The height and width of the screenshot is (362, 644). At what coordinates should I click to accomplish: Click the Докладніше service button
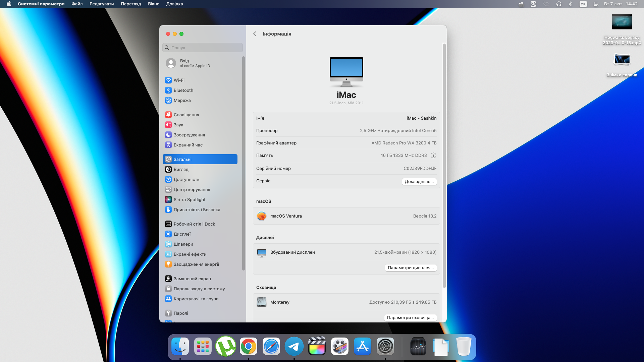tap(419, 182)
